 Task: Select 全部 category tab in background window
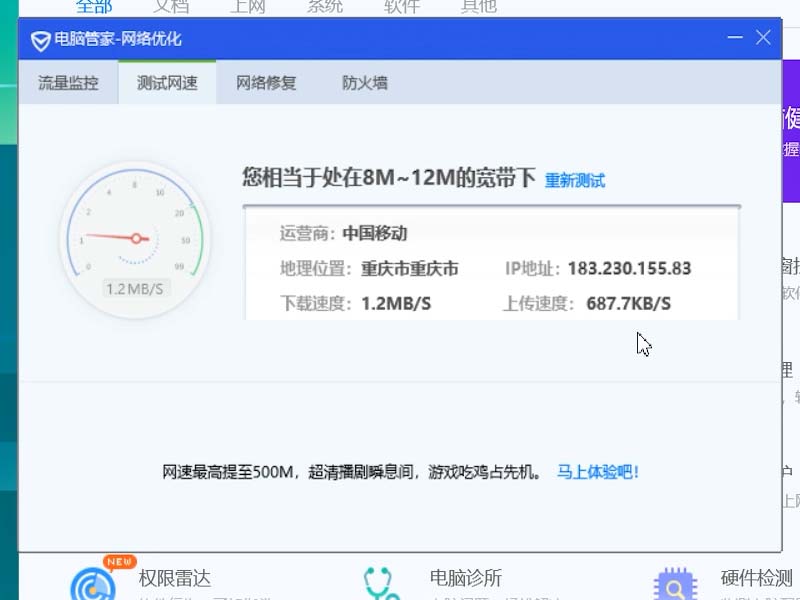(94, 6)
